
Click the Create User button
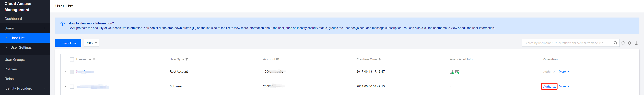pos(68,43)
